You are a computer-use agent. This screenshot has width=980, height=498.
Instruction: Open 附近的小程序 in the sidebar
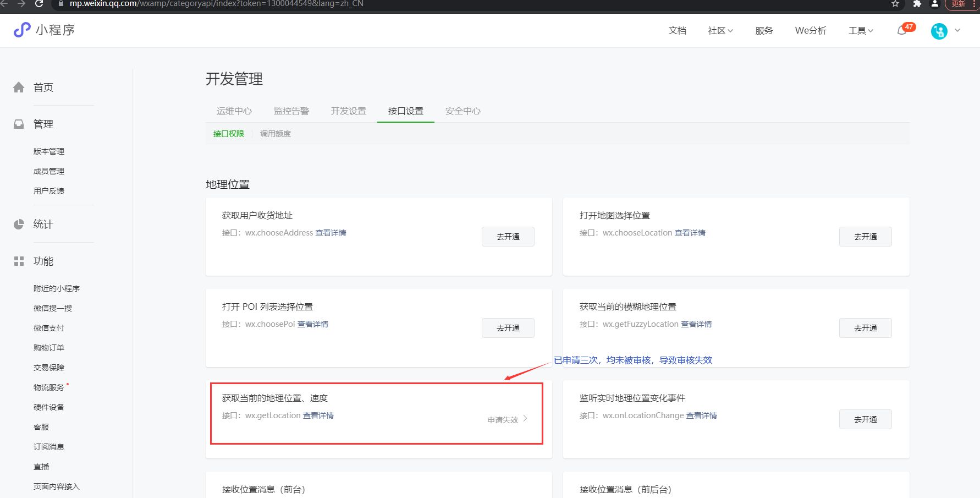[x=57, y=288]
